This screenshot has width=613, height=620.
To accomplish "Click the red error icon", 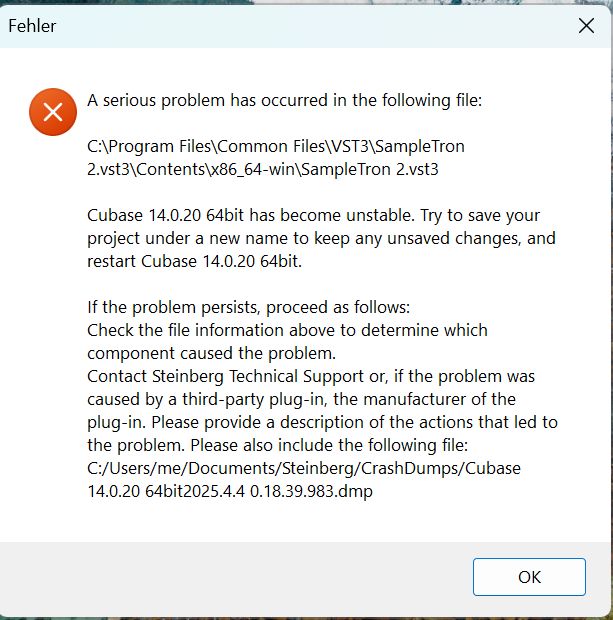I will click(52, 111).
